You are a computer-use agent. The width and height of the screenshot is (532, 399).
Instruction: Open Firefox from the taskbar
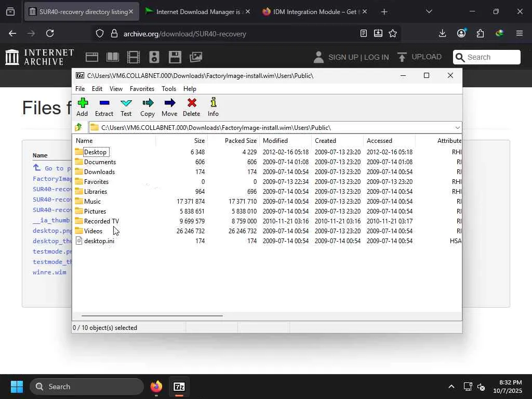156,387
